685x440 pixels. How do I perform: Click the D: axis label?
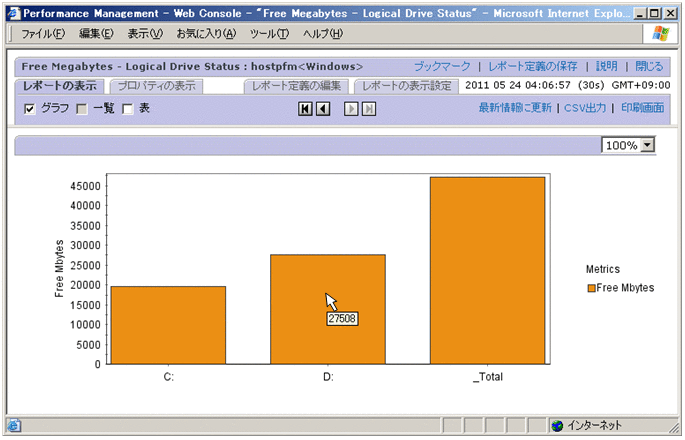pyautogui.click(x=328, y=377)
